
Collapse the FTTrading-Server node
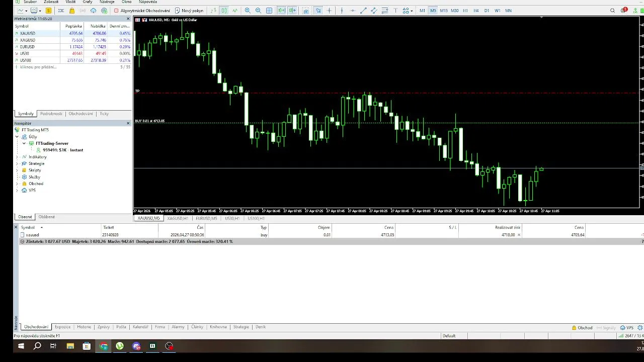(24, 143)
